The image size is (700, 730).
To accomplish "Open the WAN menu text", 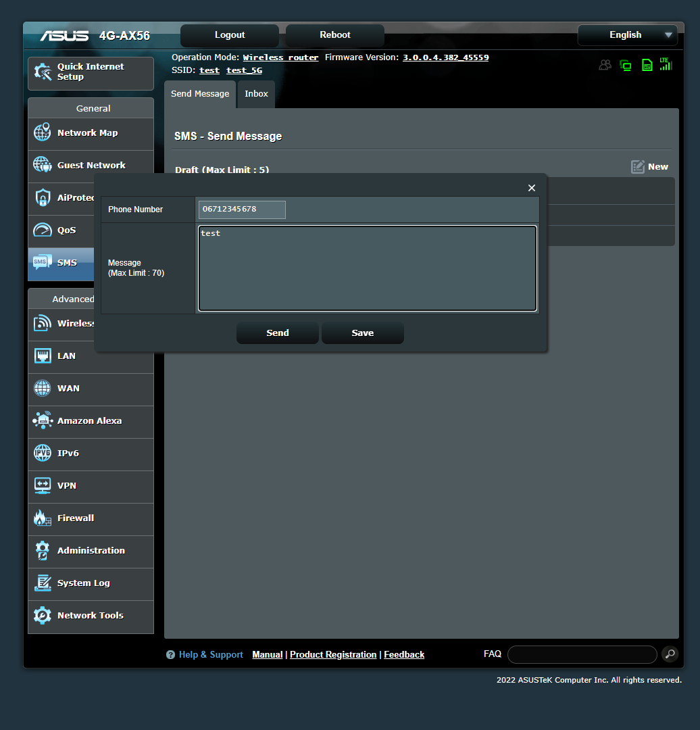I will coord(68,388).
